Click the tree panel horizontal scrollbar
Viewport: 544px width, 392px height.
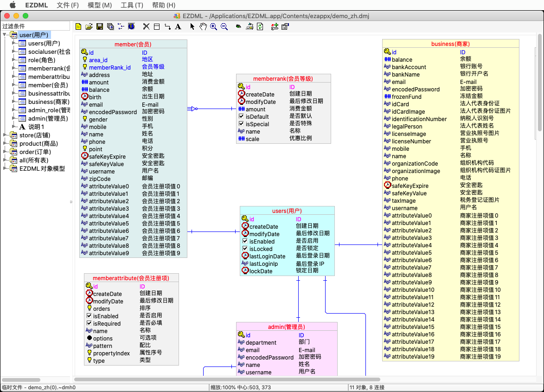click(x=21, y=380)
